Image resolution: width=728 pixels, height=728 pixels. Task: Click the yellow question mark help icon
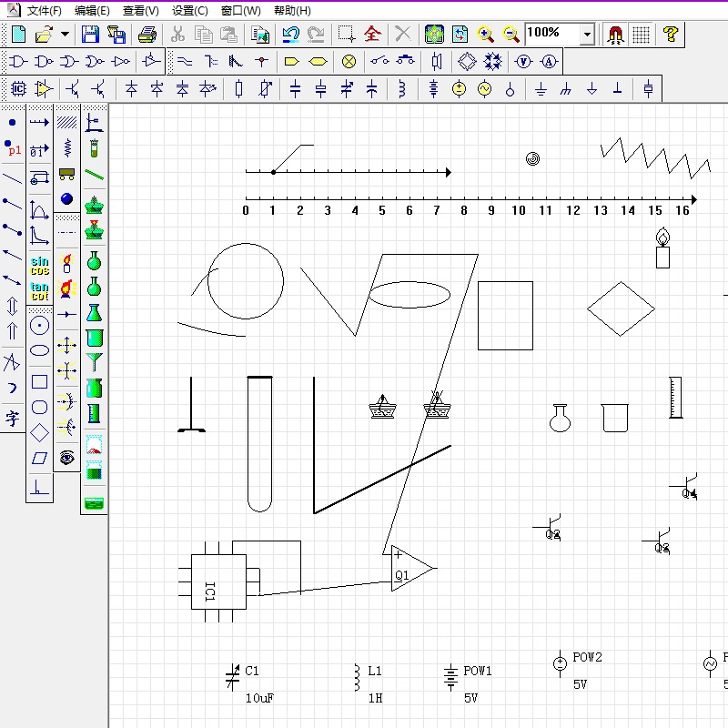coord(671,35)
